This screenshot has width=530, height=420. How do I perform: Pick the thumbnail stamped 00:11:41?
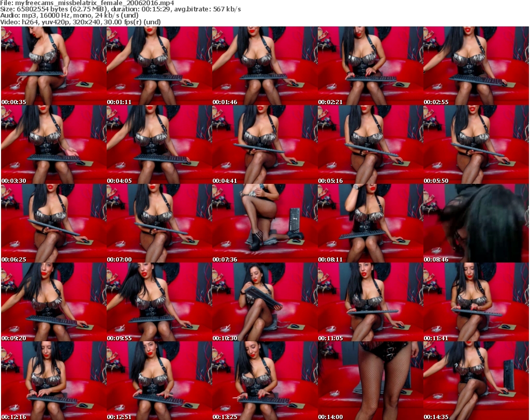point(476,302)
